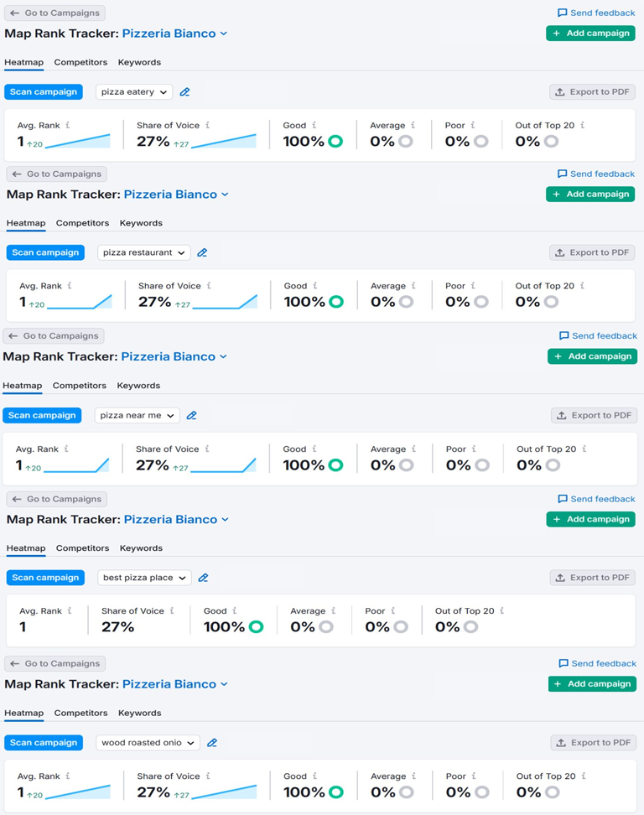Click pencil icon beside "best pizza place"
Screen dimensions: 644x815
tap(203, 578)
